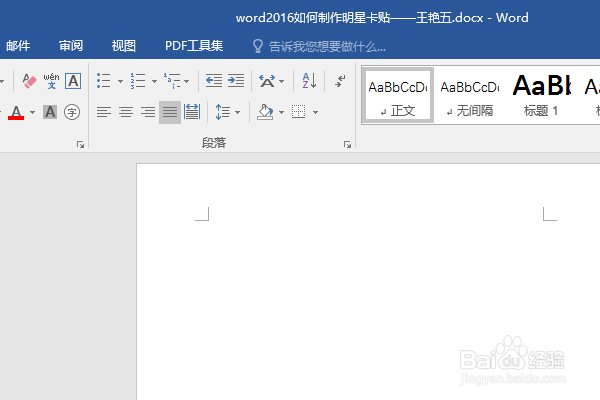Expand the bullet library dropdown

pyautogui.click(x=120, y=81)
